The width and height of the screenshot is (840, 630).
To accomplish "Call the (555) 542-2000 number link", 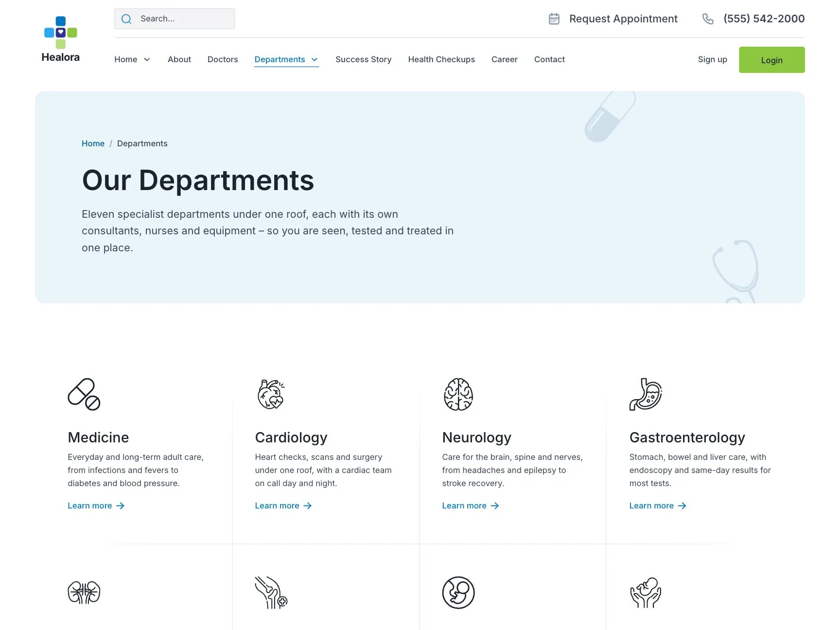I will click(764, 19).
